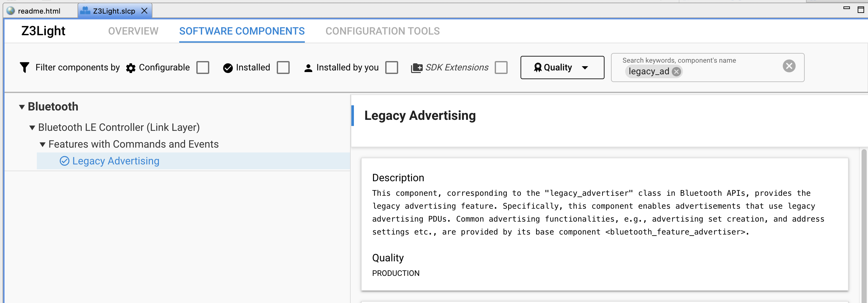Click the filter funnel icon
This screenshot has width=868, height=303.
tap(24, 68)
